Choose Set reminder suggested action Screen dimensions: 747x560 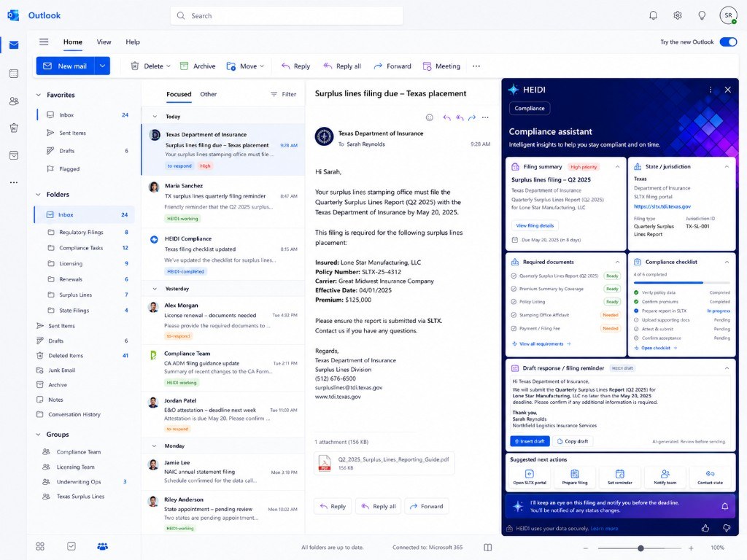coord(620,477)
